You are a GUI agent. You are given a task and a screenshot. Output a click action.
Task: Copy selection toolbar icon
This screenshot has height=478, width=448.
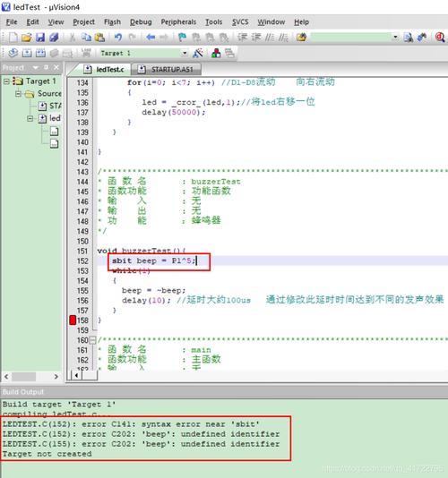pyautogui.click(x=86, y=38)
